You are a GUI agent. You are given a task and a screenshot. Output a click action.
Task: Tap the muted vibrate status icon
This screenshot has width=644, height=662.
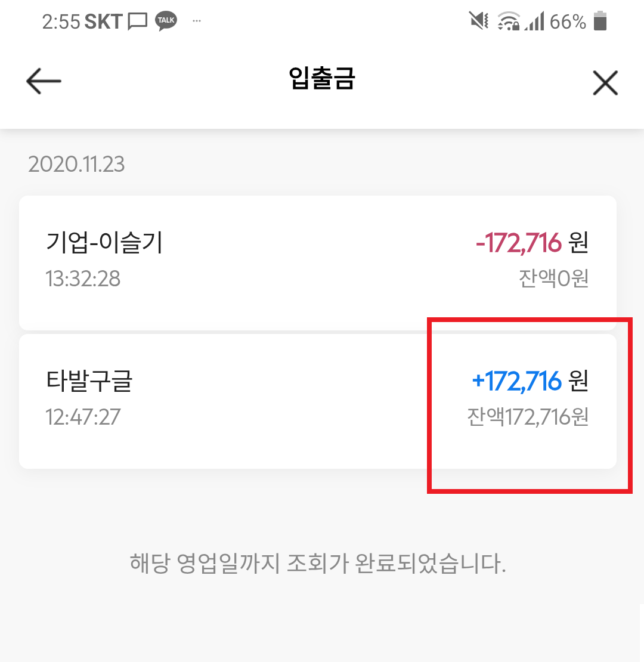click(479, 21)
